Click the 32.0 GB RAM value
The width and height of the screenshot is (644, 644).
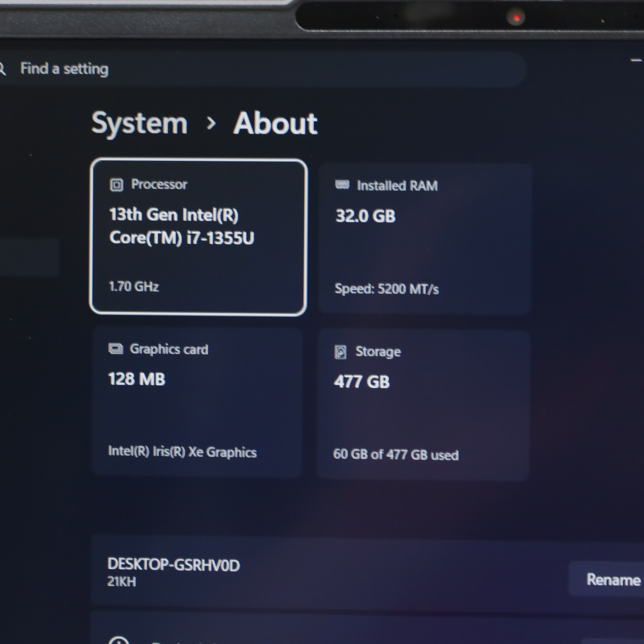point(365,216)
